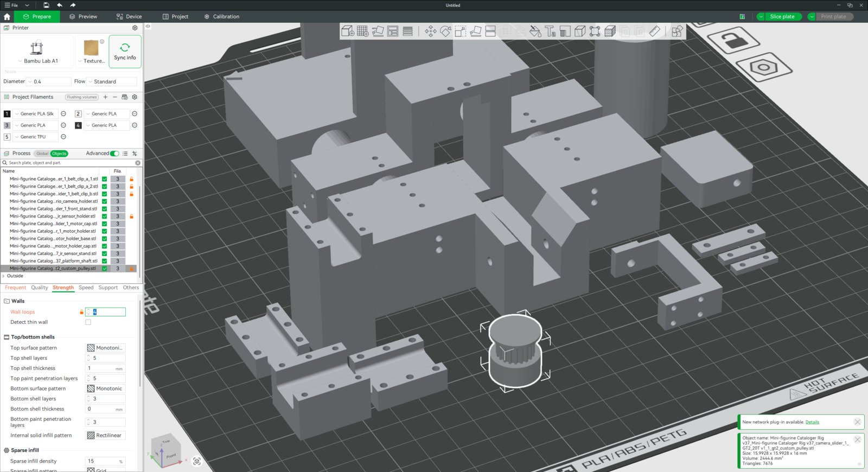Click the Redo arrow in title bar
868x472 pixels.
pyautogui.click(x=73, y=5)
